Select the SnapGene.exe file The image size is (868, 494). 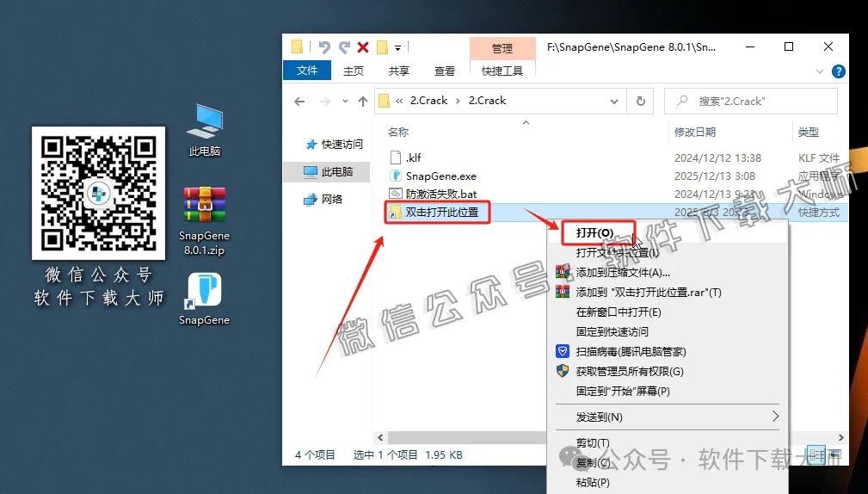pyautogui.click(x=441, y=176)
